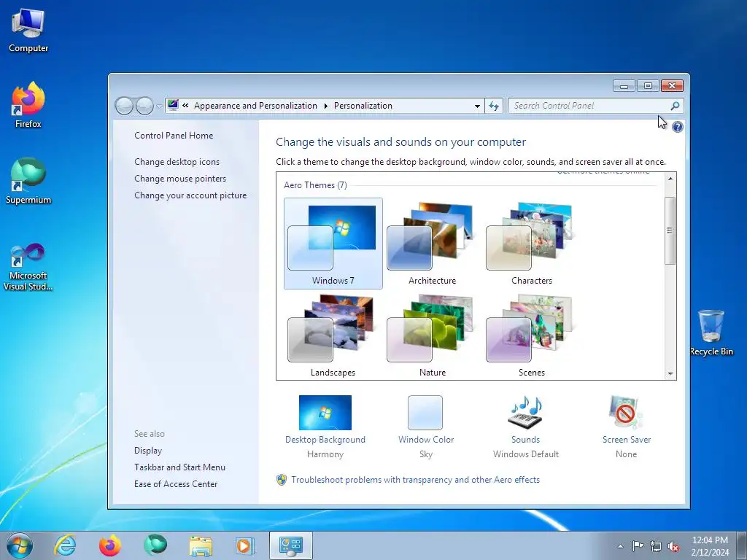
Task: Click the refresh button beside address bar
Action: tap(494, 106)
